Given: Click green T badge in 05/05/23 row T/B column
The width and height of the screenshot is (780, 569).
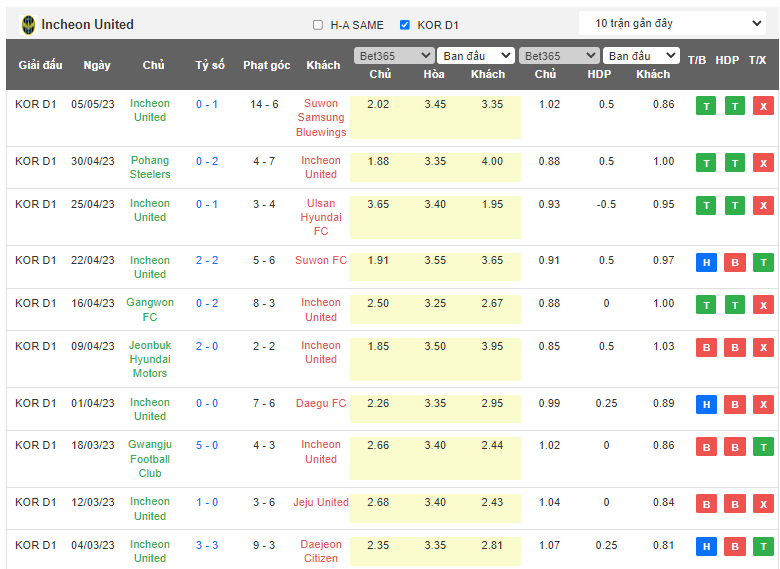Looking at the screenshot, I should (706, 106).
